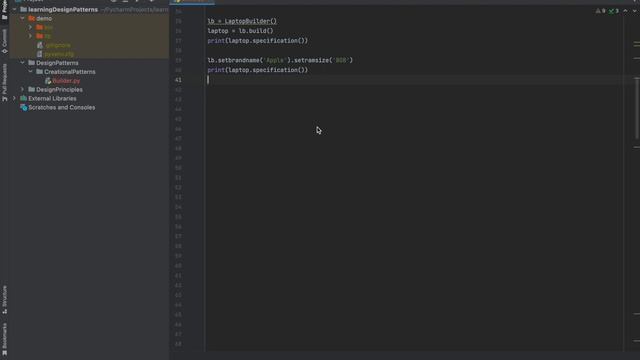The height and width of the screenshot is (360, 640).
Task: Collapse the demo folder chevron
Action: (22, 18)
